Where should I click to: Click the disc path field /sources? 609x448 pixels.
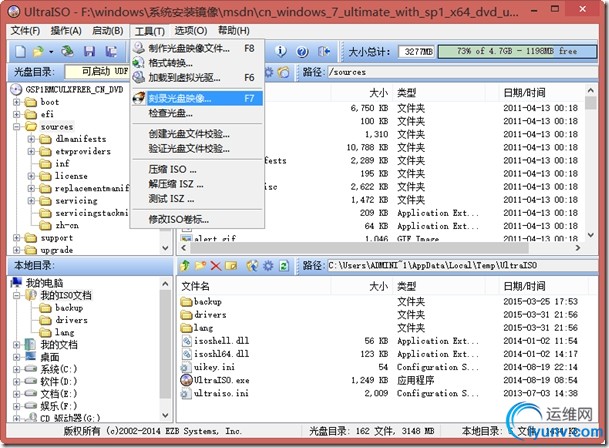pos(462,72)
